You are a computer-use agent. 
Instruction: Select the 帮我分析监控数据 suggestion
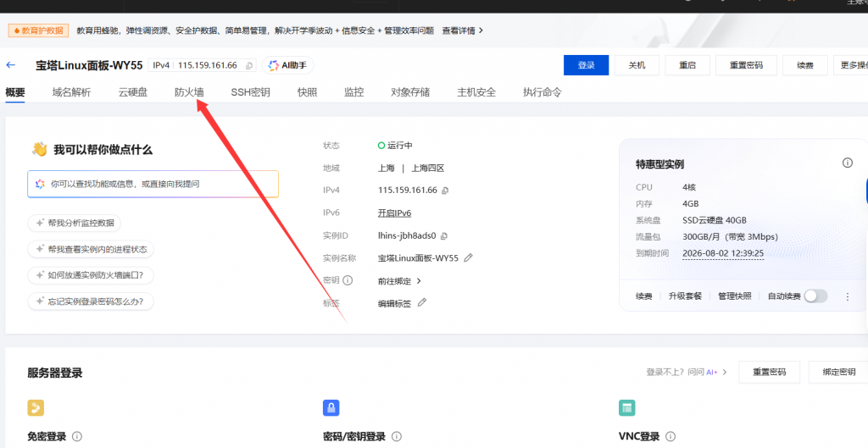click(x=75, y=223)
